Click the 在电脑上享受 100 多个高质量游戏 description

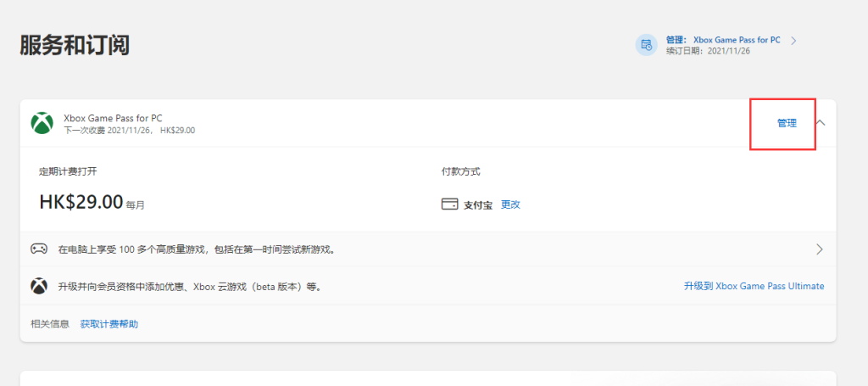pos(197,249)
